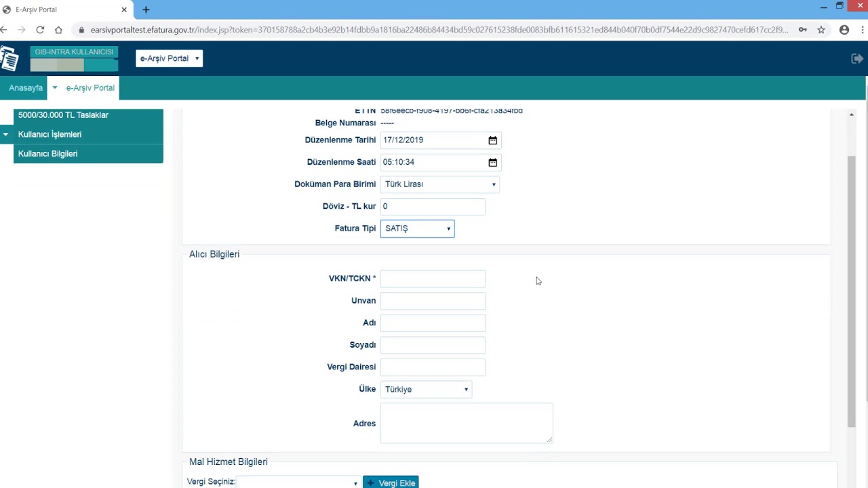This screenshot has height=488, width=868.
Task: Open Doküman Para Birimi dropdown
Action: [x=440, y=184]
